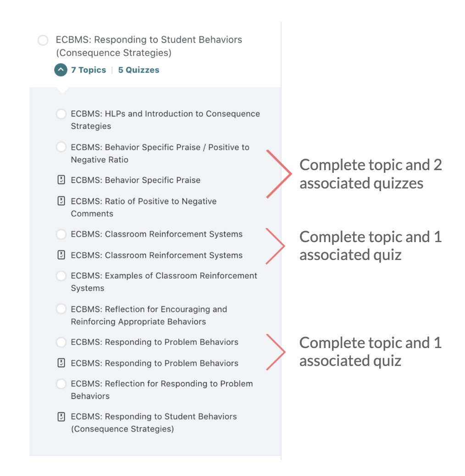Toggle circle for HLPs and Introduction topic
This screenshot has width=465, height=476.
61,114
